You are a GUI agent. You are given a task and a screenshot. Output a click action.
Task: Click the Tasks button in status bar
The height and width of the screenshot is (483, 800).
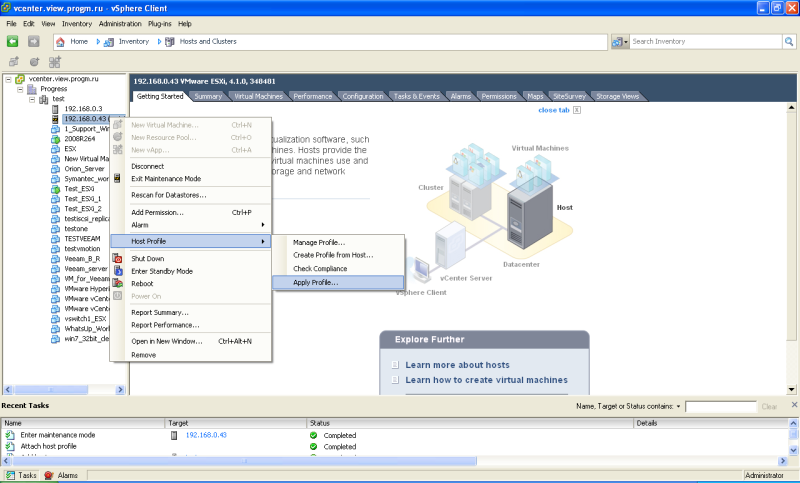pyautogui.click(x=21, y=475)
